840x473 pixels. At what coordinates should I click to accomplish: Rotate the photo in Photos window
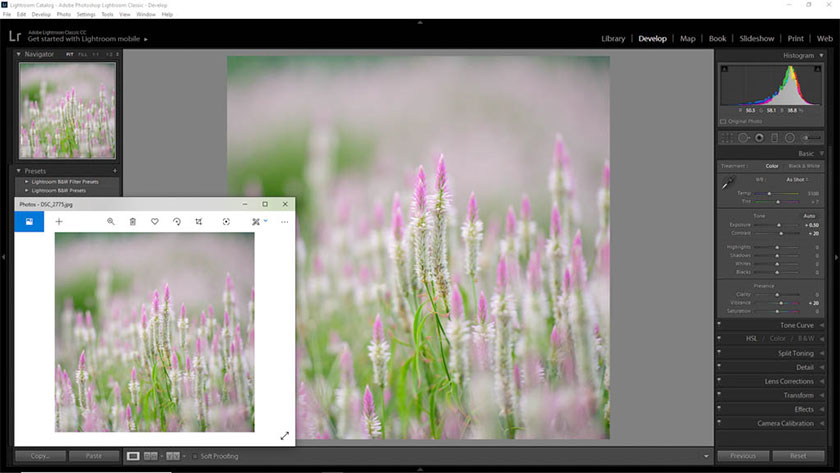(x=177, y=221)
